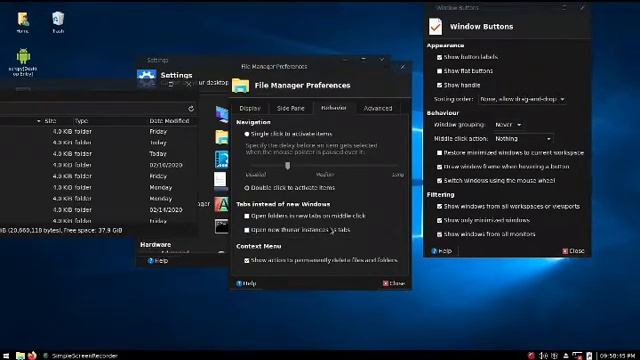Switch to the Advanced tab

[378, 109]
